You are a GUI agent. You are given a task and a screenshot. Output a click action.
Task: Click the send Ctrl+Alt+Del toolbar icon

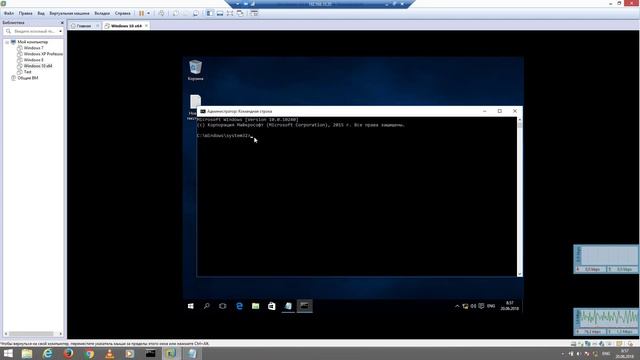point(162,13)
